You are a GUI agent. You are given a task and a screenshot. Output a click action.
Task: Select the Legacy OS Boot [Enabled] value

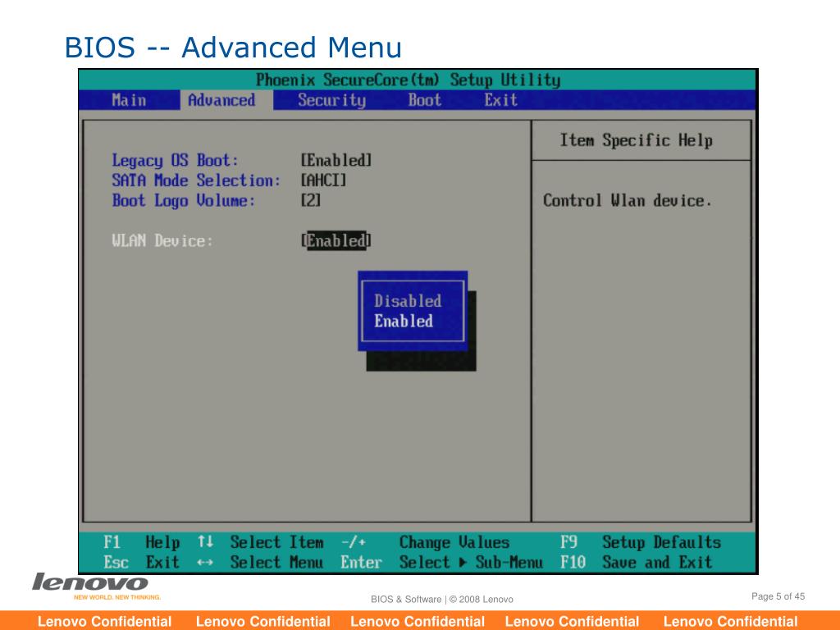336,160
